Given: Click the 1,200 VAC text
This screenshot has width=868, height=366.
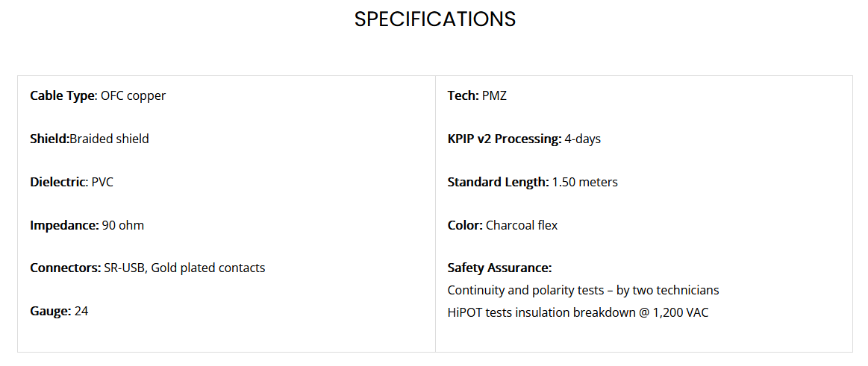Looking at the screenshot, I should click(681, 312).
